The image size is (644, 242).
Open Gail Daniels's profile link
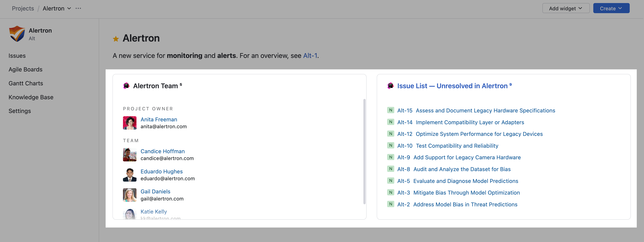(x=155, y=191)
